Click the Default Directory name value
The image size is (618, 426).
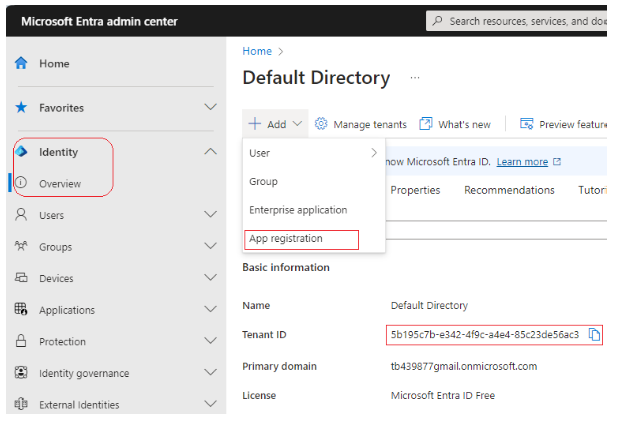[429, 305]
